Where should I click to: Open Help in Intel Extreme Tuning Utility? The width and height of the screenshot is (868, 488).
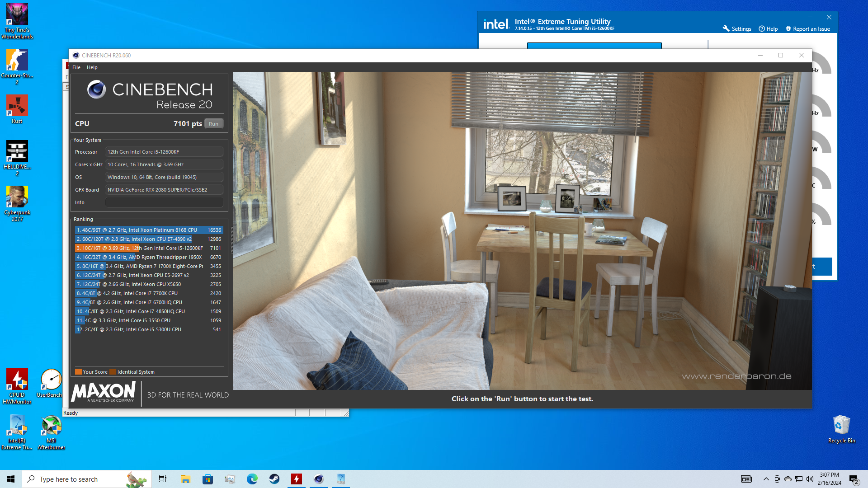[x=768, y=28]
